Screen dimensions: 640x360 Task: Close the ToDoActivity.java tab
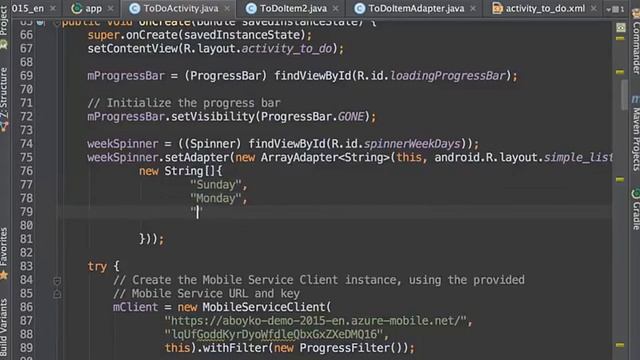point(227,8)
